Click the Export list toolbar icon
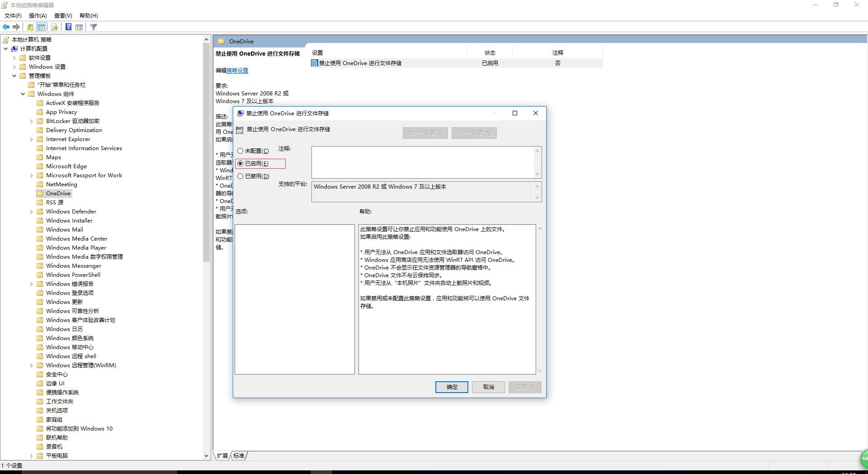The width and height of the screenshot is (868, 474). click(55, 27)
